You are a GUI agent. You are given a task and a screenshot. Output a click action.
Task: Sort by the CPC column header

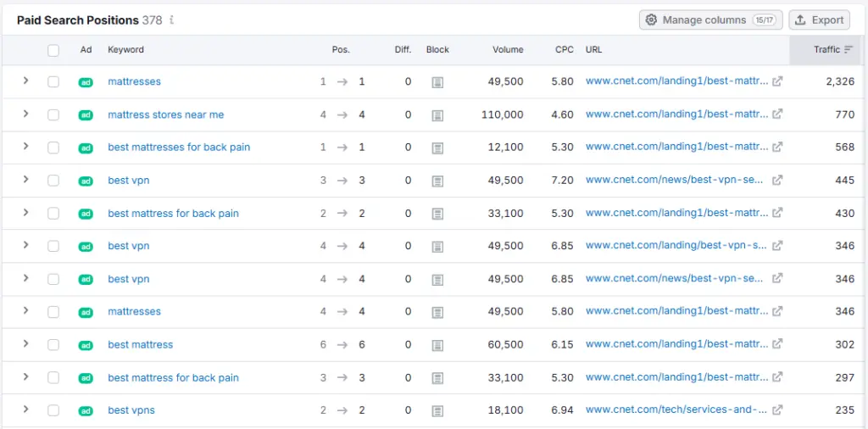tap(564, 50)
